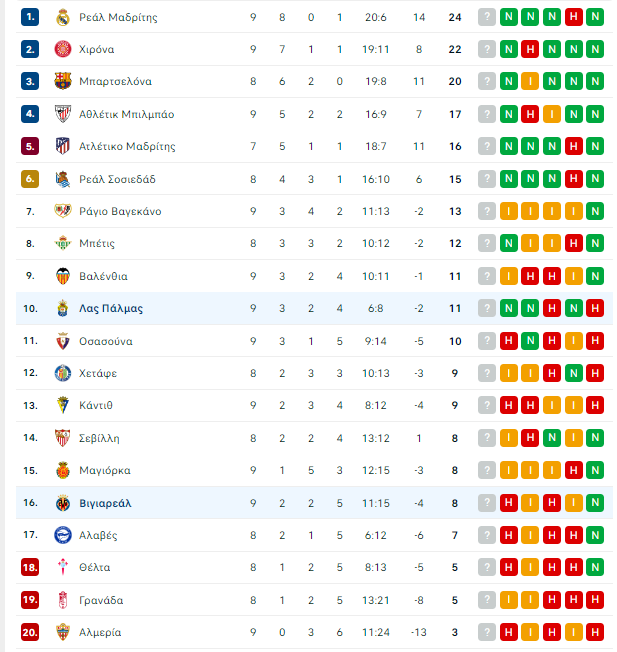This screenshot has height=652, width=617.
Task: Click the Γρανάδα team name
Action: (101, 600)
